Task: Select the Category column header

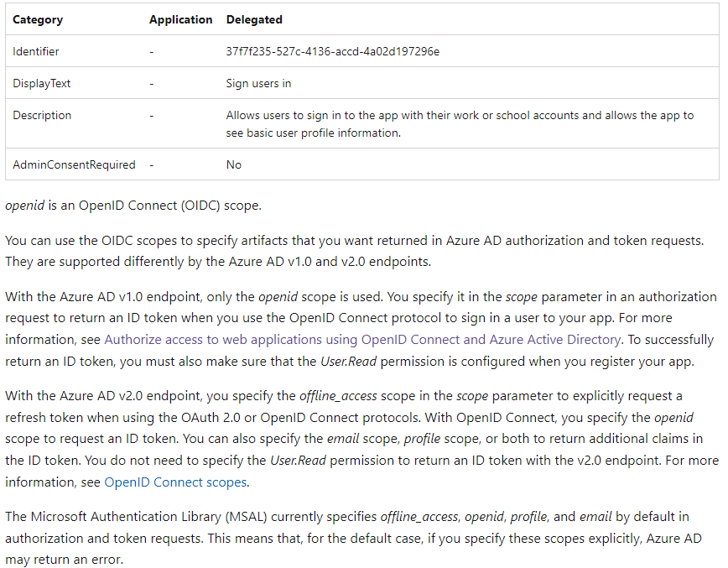Action: click(38, 19)
